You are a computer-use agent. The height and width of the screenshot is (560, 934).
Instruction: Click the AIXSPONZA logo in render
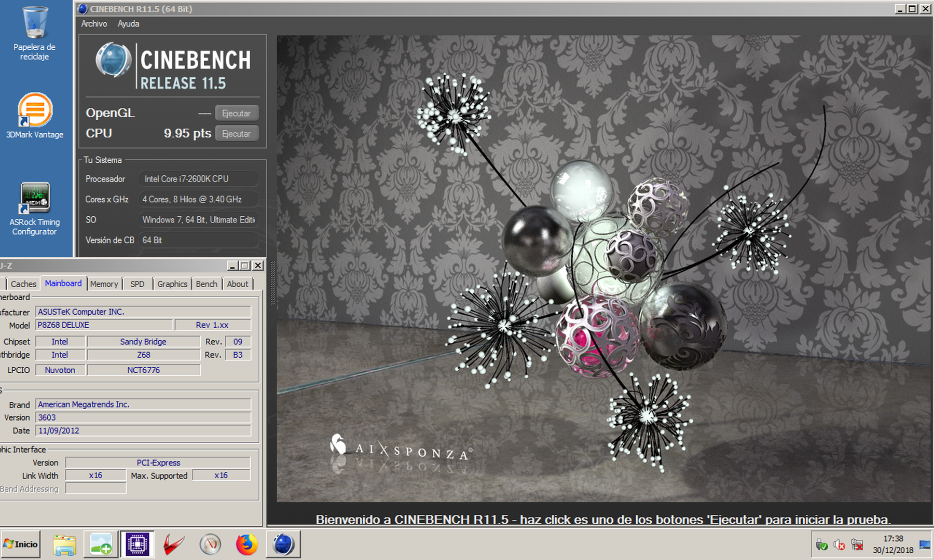pyautogui.click(x=401, y=449)
